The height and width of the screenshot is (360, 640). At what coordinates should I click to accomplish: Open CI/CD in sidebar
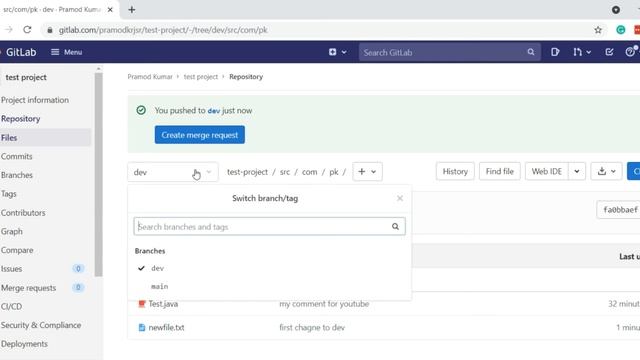tap(11, 307)
